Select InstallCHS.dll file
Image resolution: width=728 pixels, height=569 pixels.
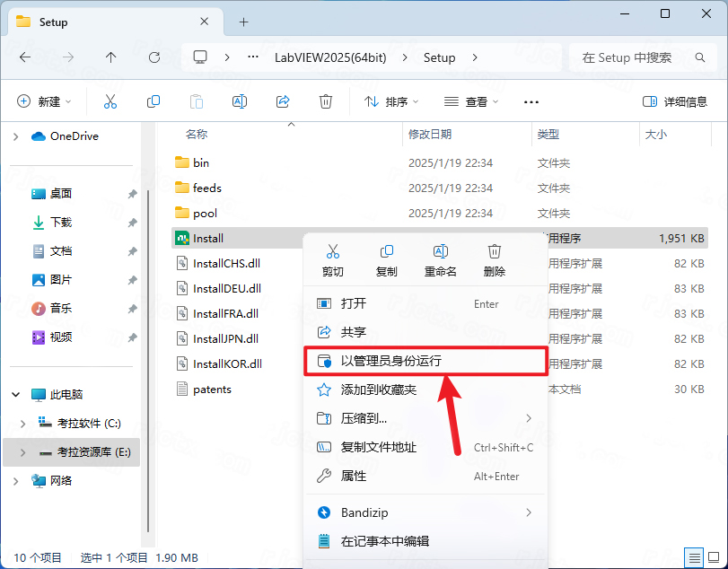pos(226,264)
